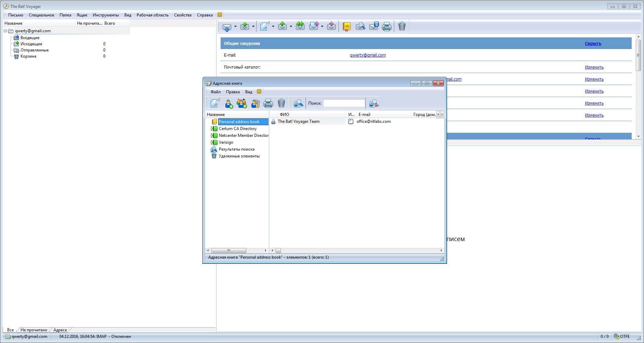Open the dropdown arrow beside the Reply icon
Image resolution: width=644 pixels, height=343 pixels.
point(291,26)
